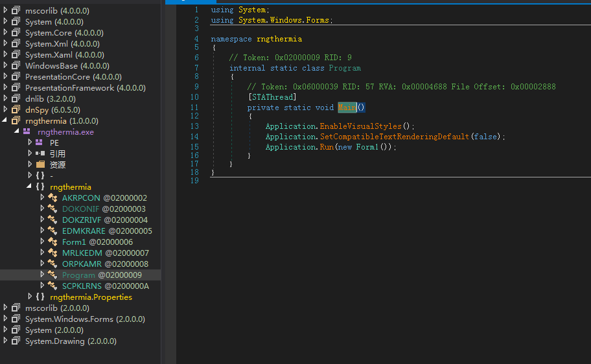Click the 资源 folder icon
The image size is (591, 364).
(x=40, y=165)
